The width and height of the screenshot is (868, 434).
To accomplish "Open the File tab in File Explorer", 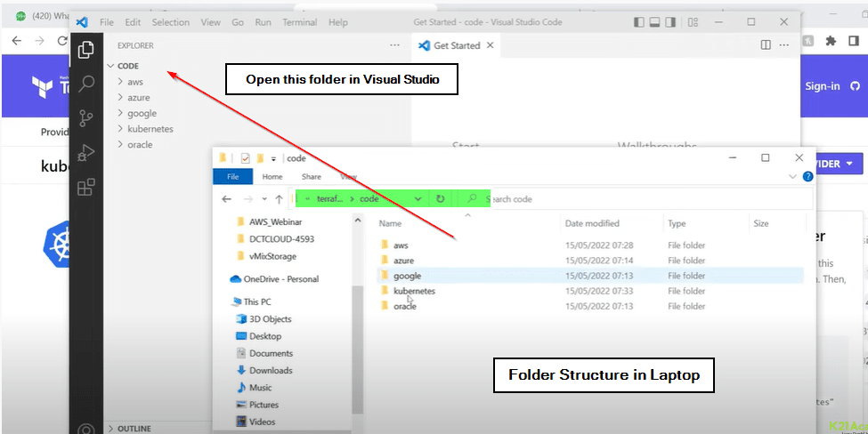I will [232, 176].
